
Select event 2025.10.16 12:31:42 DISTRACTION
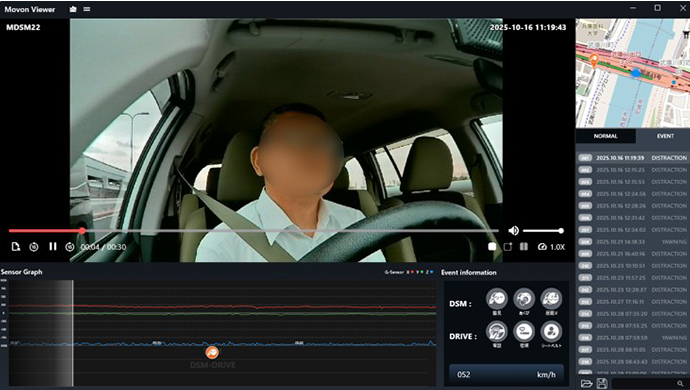click(x=633, y=217)
